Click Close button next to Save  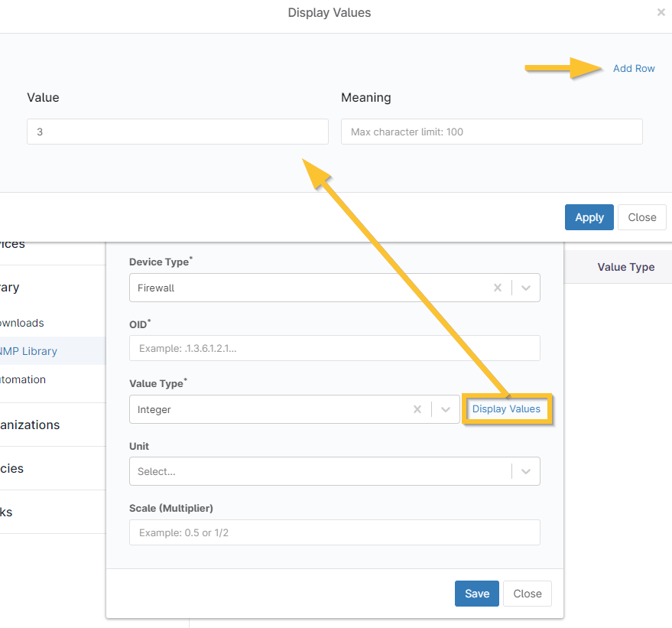coord(527,594)
